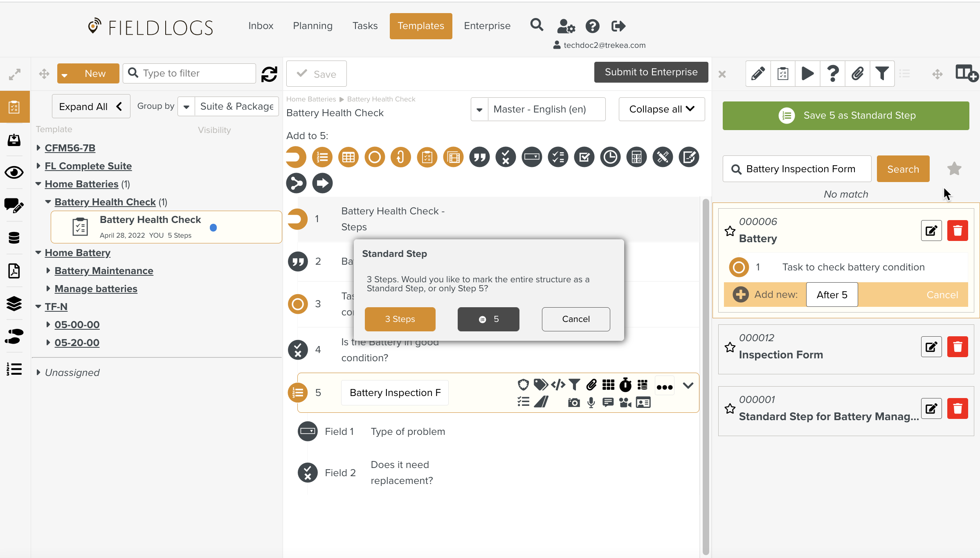Refresh the template list

tap(269, 74)
